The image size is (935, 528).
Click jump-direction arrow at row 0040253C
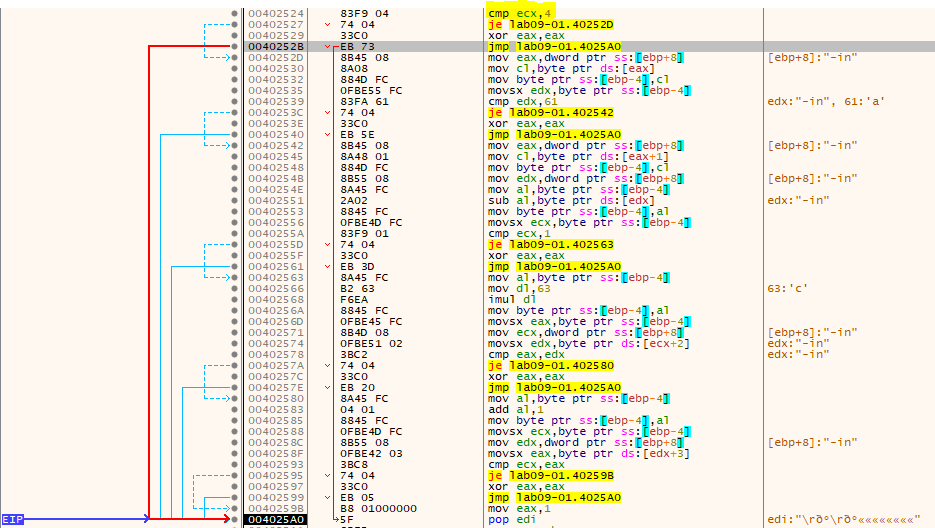[327, 112]
